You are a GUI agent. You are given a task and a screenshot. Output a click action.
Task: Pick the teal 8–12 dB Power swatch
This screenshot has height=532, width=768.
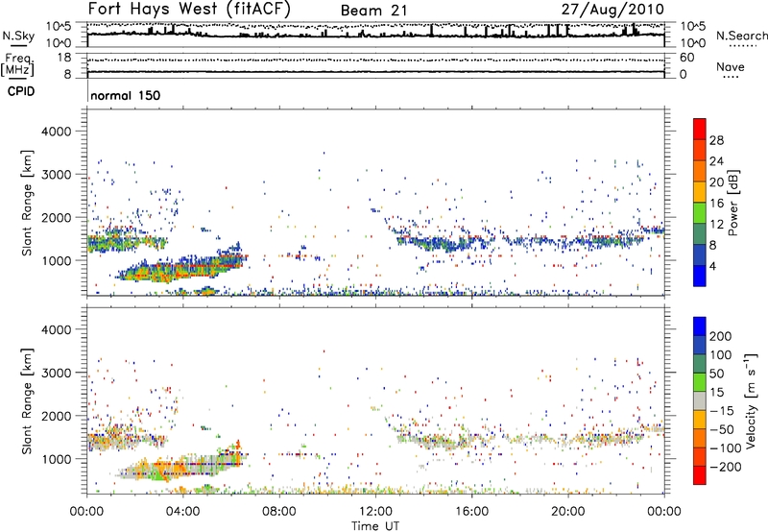coord(700,234)
